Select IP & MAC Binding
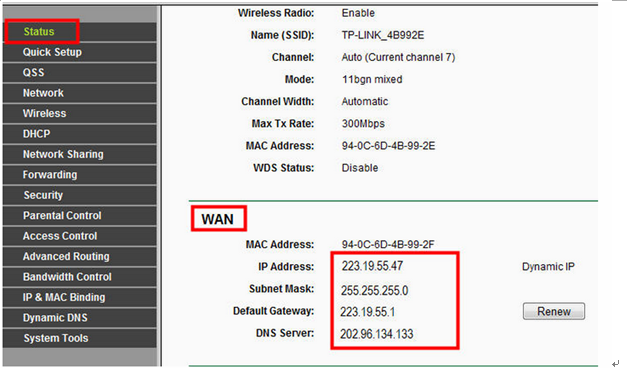The height and width of the screenshot is (371, 627). (64, 297)
